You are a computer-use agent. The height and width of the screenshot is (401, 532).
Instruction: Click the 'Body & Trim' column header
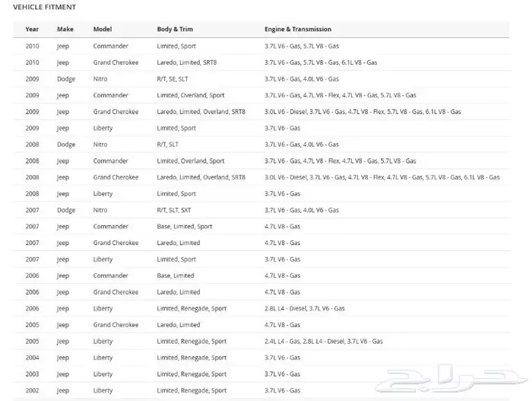[x=175, y=29]
